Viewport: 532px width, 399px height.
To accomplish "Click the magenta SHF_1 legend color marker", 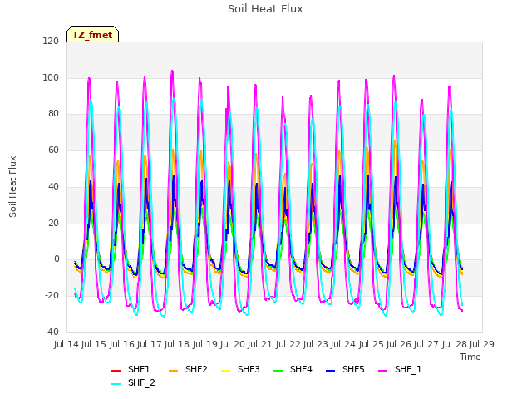I will 382,371.
